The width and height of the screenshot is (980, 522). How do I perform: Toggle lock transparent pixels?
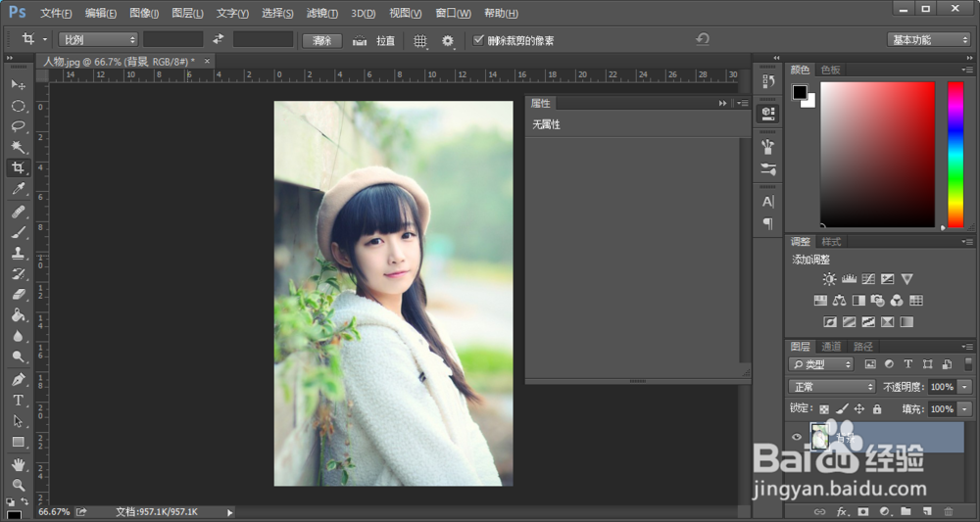point(824,409)
